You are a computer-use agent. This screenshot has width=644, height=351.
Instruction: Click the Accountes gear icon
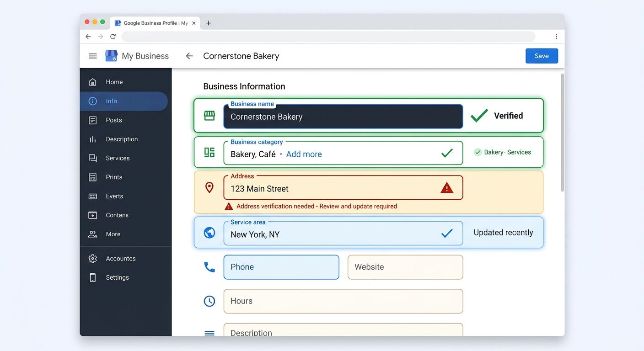click(93, 259)
